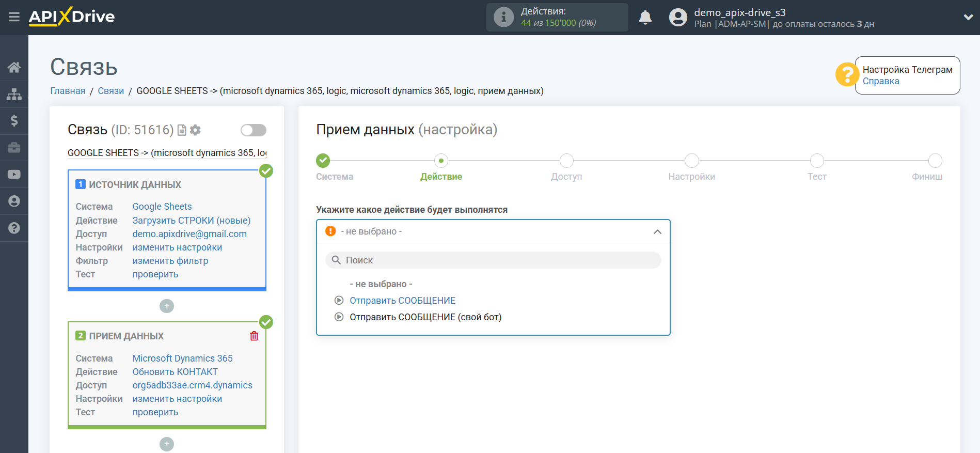Click the actions info icon
This screenshot has width=980, height=453.
503,17
